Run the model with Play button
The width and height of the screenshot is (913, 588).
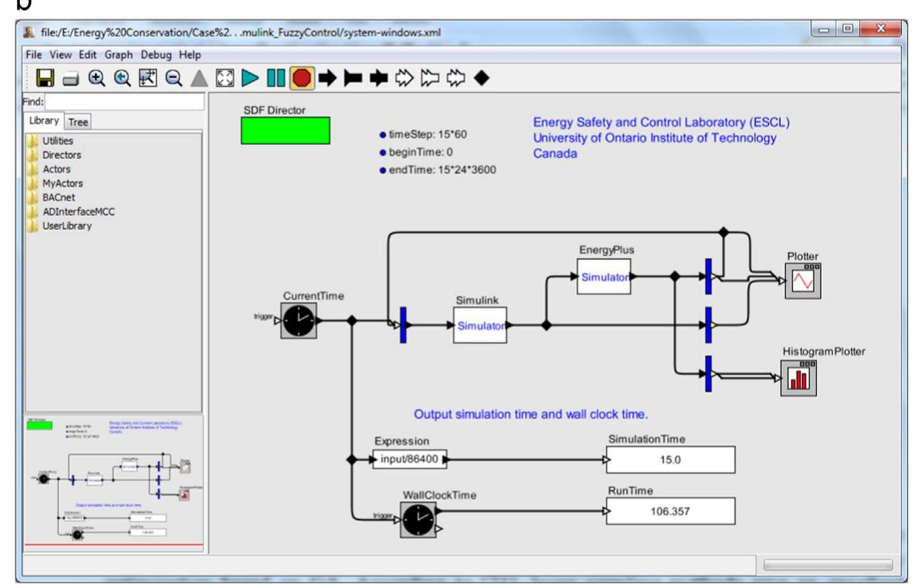pos(250,79)
